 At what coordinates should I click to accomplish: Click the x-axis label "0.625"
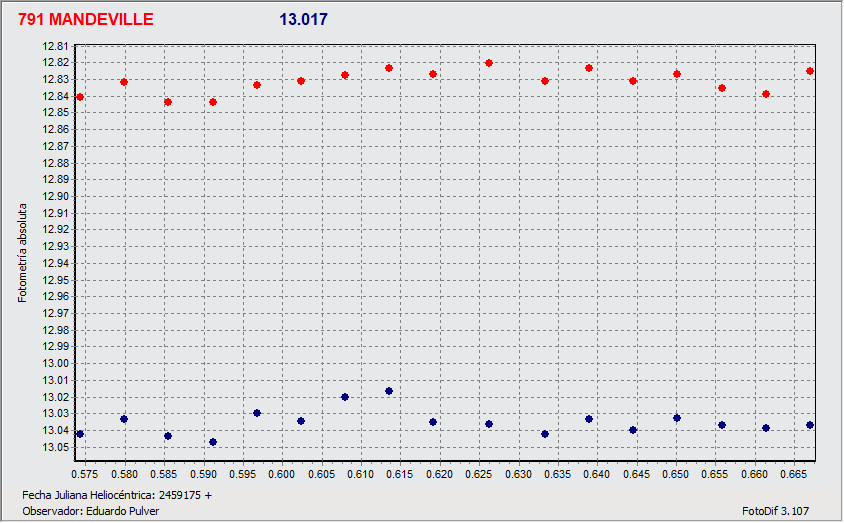click(479, 474)
